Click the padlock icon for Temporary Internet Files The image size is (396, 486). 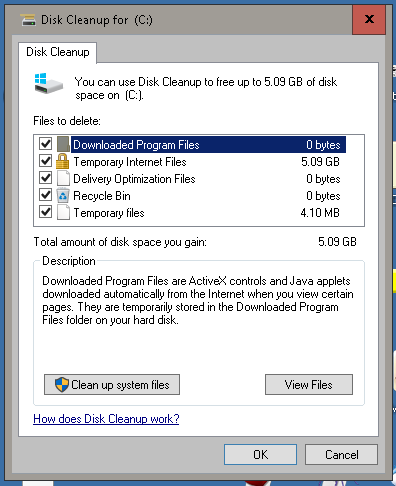62,161
